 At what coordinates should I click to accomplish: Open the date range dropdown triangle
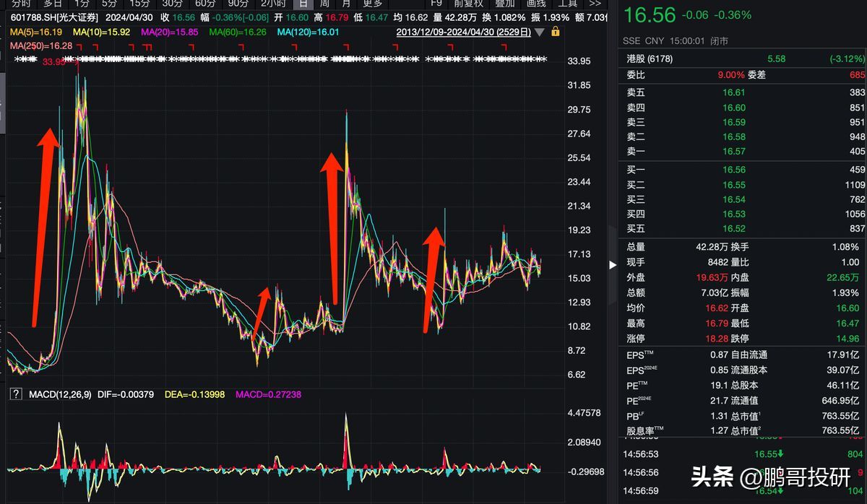click(x=540, y=32)
